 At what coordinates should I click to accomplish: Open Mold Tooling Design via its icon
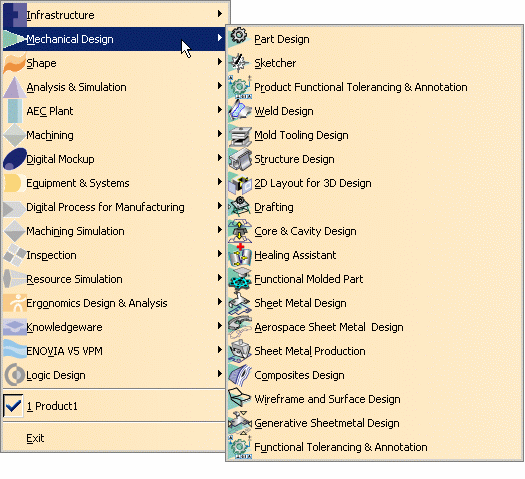pyautogui.click(x=240, y=135)
